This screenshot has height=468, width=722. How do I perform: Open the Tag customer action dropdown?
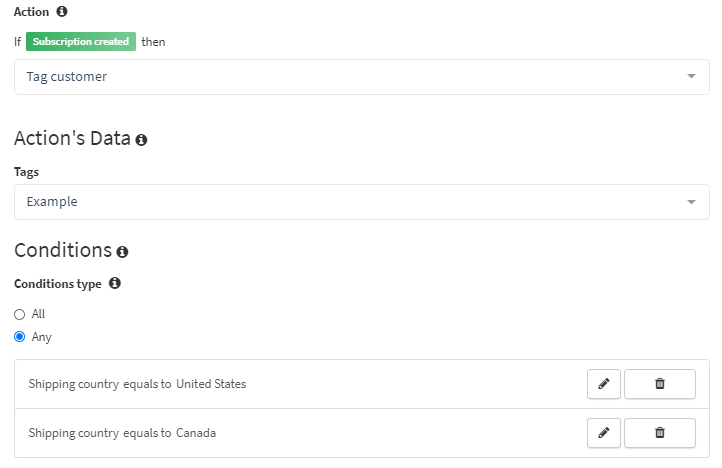click(361, 77)
